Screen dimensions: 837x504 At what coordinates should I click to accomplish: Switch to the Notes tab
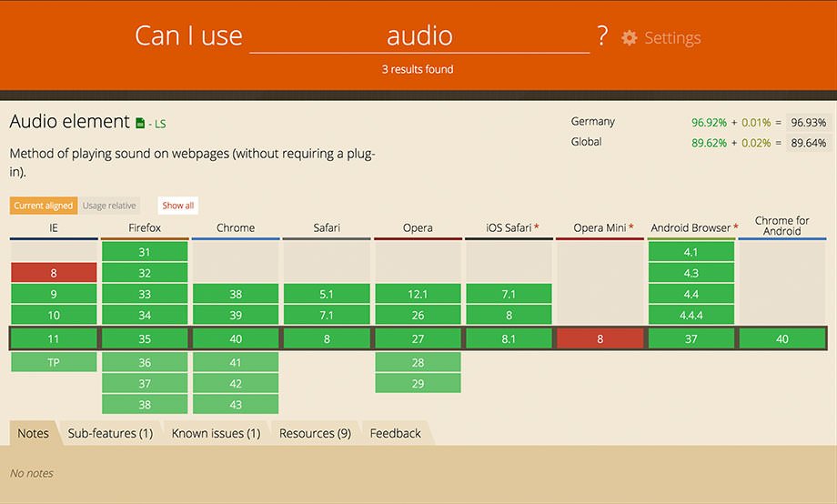33,433
